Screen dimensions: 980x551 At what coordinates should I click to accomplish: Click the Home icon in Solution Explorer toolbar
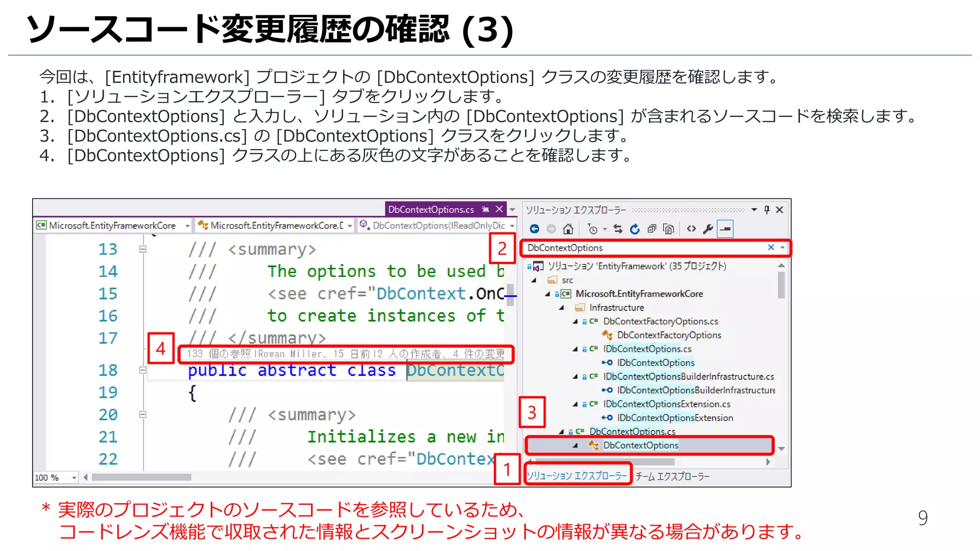click(568, 229)
